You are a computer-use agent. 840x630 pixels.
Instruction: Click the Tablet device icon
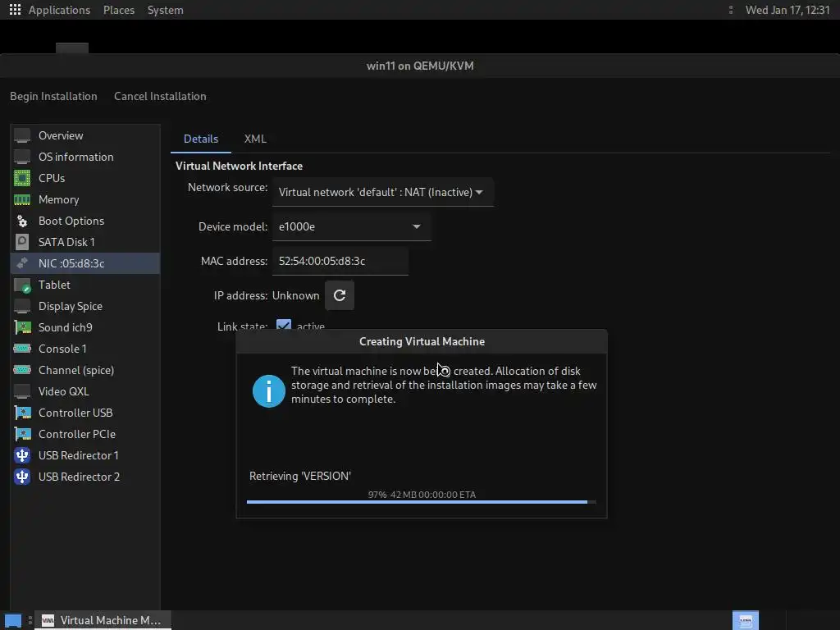click(x=22, y=285)
